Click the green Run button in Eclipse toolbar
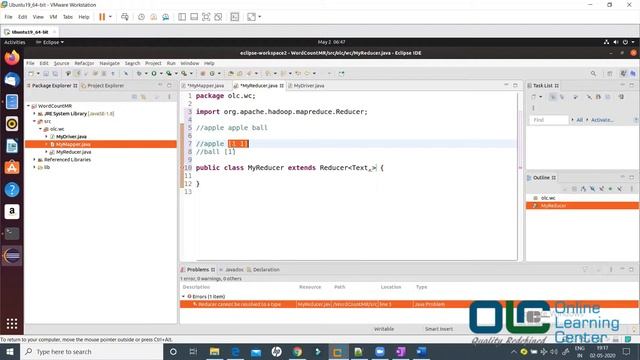Screen dimensions: 640x360 [154, 73]
